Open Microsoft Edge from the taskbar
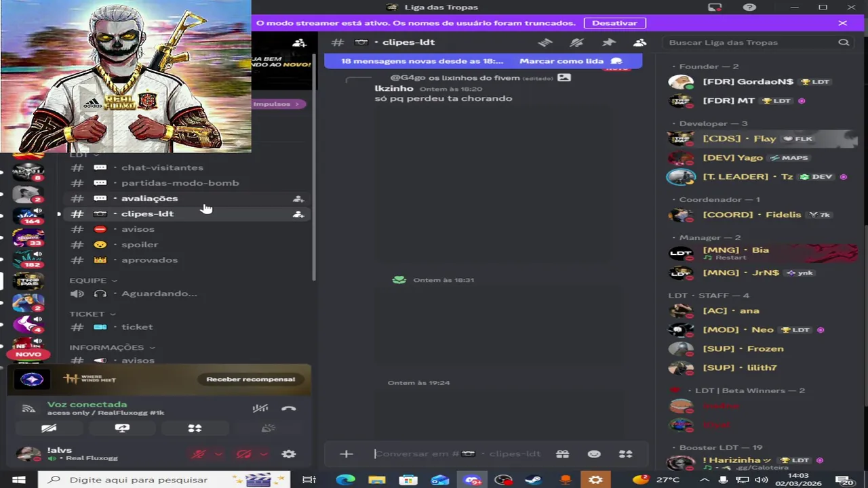Screen dimensions: 868x488 click(345, 480)
